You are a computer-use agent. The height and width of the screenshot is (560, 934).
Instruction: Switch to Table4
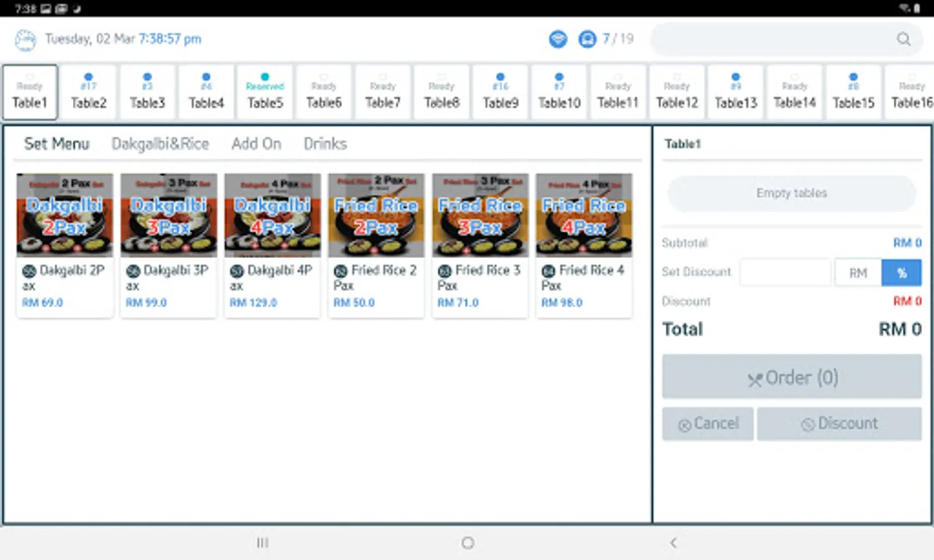tap(206, 92)
